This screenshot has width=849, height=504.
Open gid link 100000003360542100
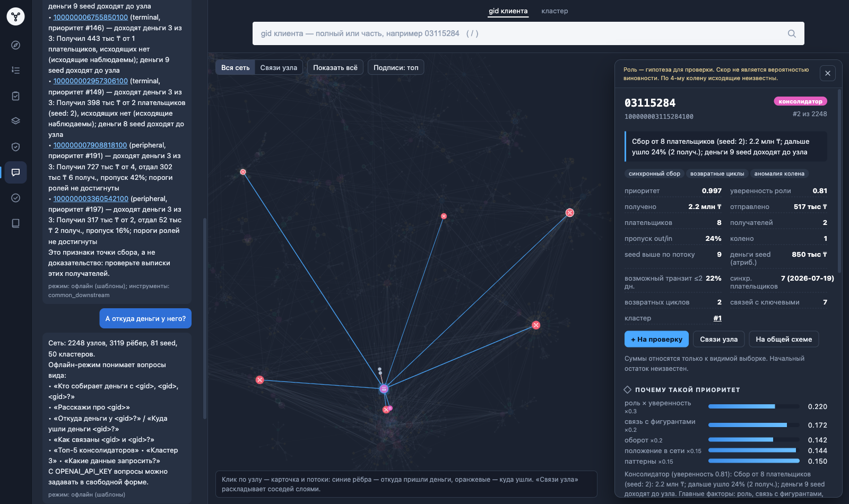91,198
